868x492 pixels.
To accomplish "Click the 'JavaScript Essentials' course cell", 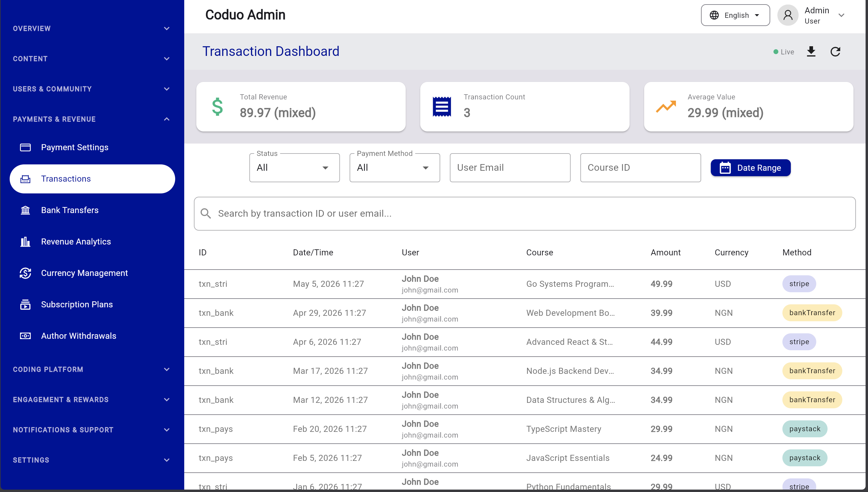I will coord(568,458).
